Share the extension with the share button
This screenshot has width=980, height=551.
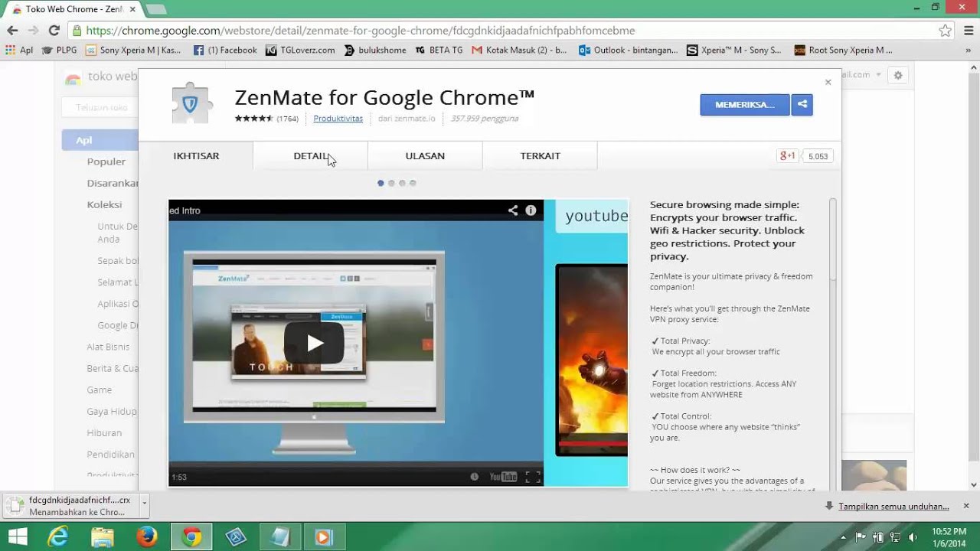point(802,105)
